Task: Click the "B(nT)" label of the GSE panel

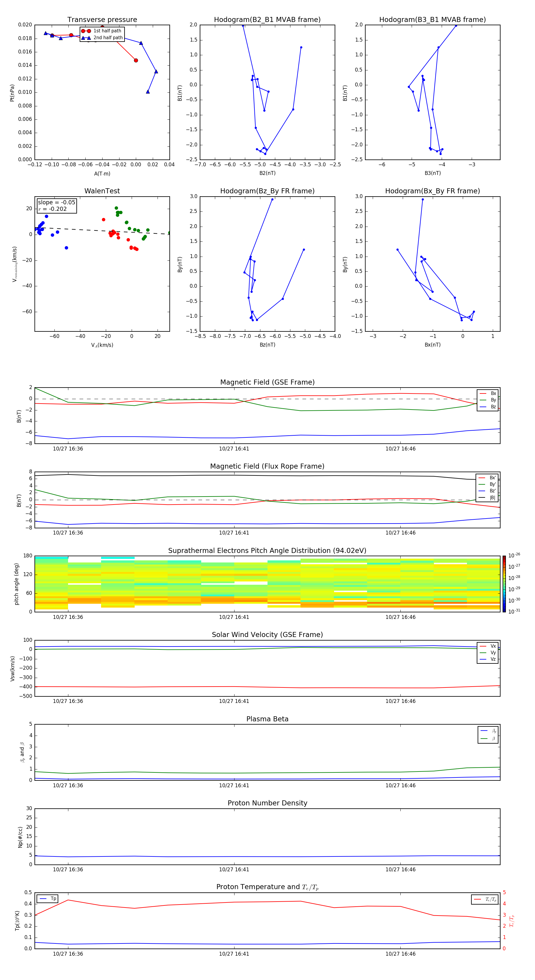Action: [x=19, y=416]
